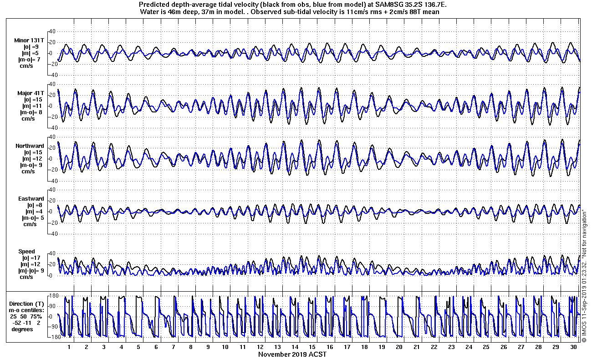Click day '22' tick on the date axis
Screen dimensions: 592x364
434,347
